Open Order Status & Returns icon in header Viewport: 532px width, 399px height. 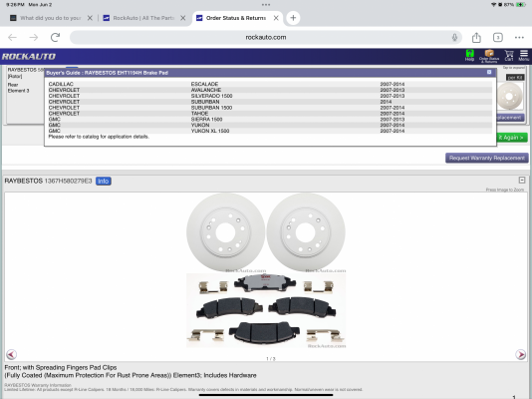point(489,56)
